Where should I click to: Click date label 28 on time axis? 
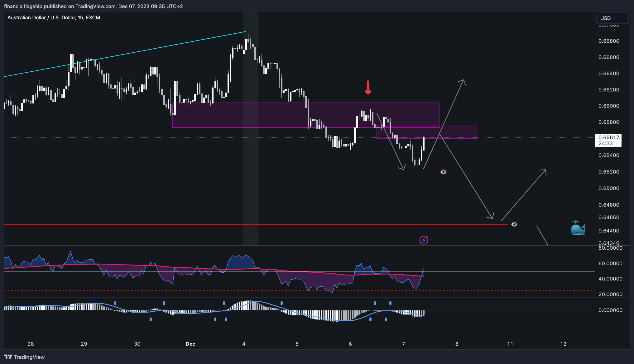pos(31,344)
